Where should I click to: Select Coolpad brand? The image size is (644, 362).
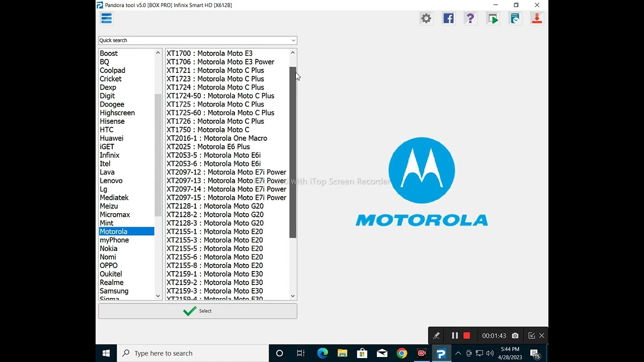pos(112,70)
